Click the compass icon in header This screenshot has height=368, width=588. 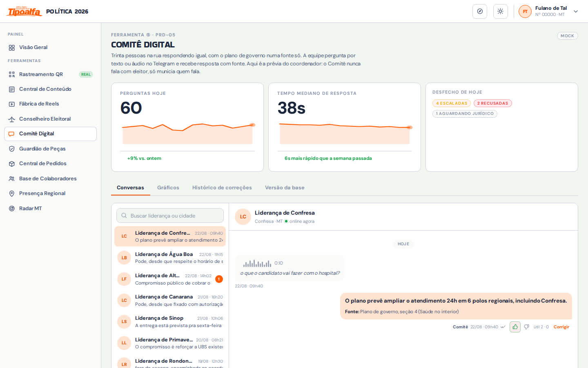[x=480, y=11]
